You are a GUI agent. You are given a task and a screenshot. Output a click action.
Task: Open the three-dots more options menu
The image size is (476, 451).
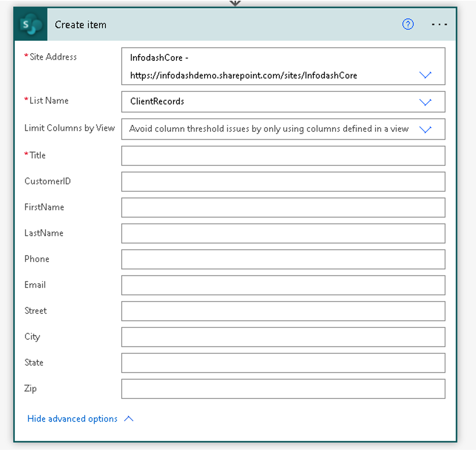point(439,25)
